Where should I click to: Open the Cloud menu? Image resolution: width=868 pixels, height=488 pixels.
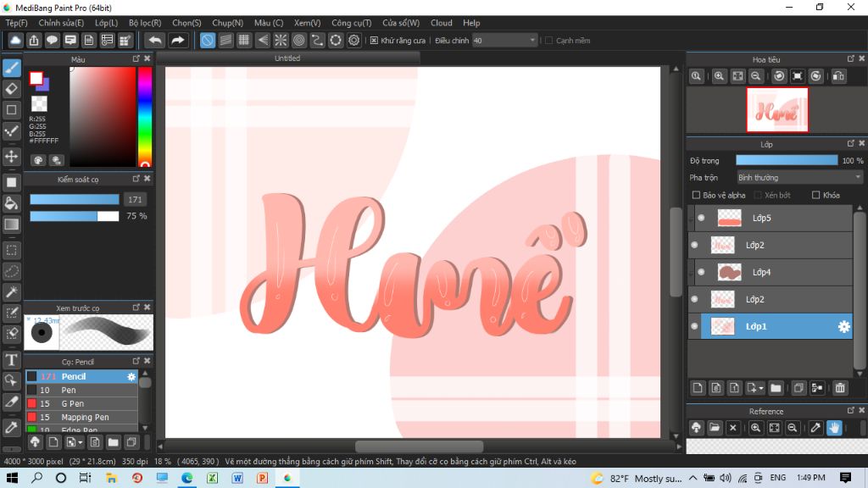click(441, 23)
